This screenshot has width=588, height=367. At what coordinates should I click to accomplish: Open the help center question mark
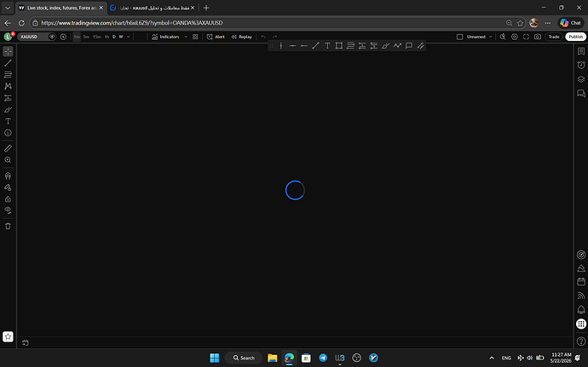[x=581, y=341]
